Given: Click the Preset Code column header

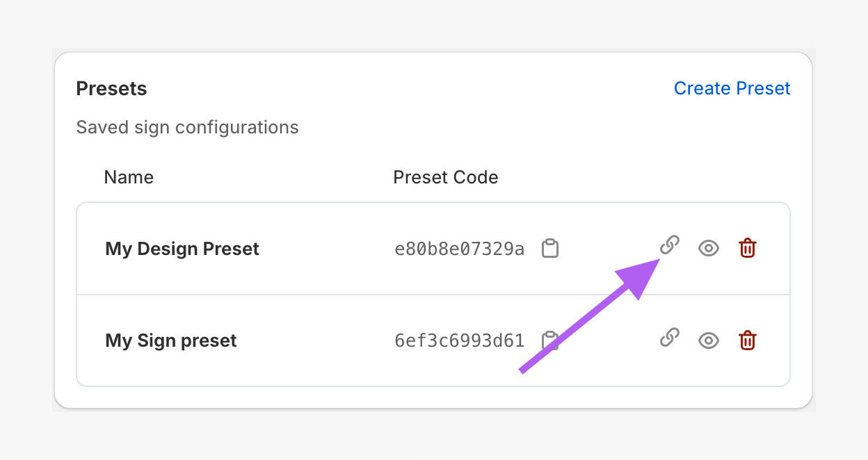Looking at the screenshot, I should [446, 177].
